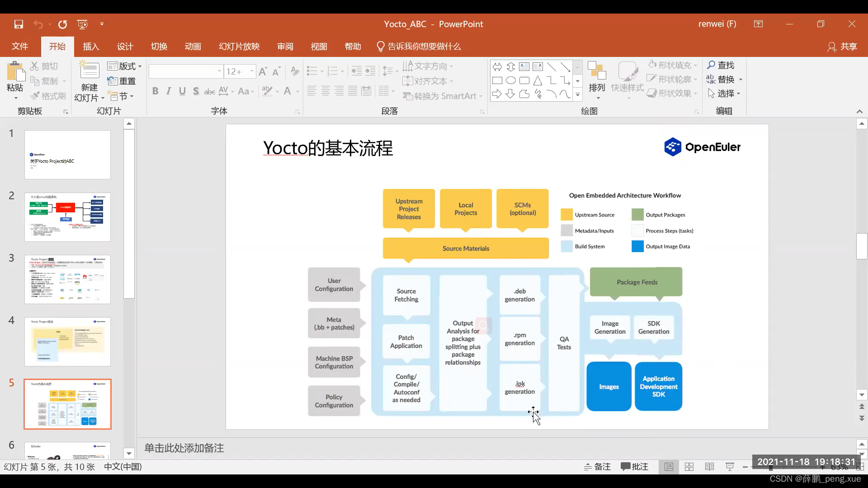Switch to 幻灯片放映 Slide Show tab
868x488 pixels.
(x=239, y=47)
